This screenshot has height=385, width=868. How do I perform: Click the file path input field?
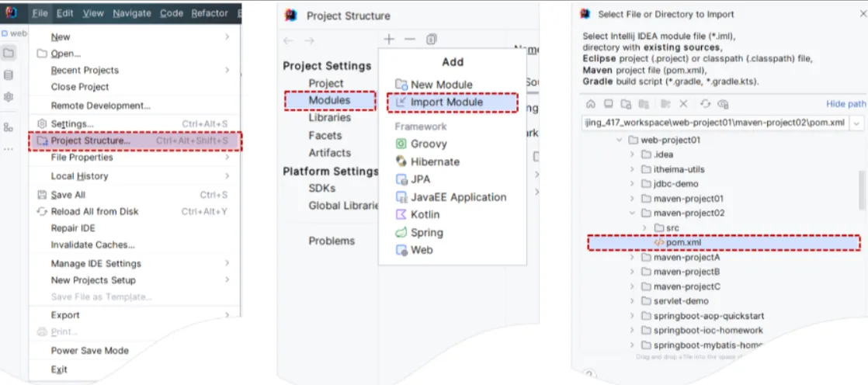pyautogui.click(x=714, y=123)
